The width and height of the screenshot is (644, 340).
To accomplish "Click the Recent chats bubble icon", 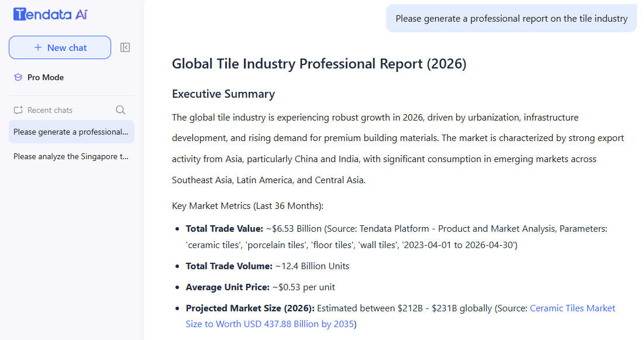I will 18,110.
